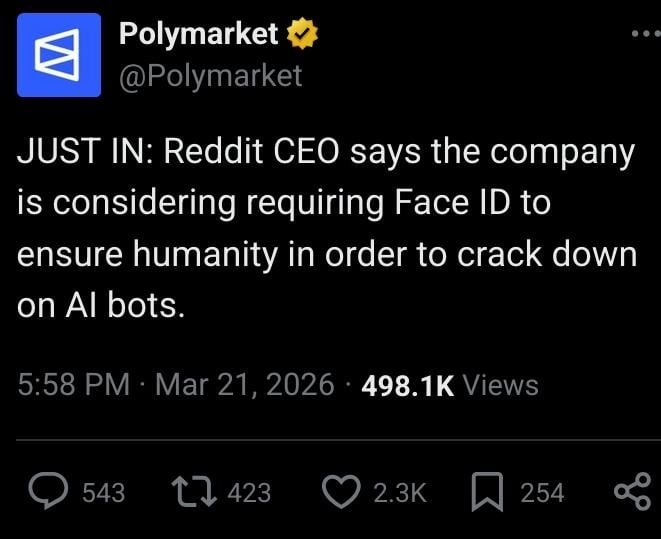Click the repost arrows icon
Image resolution: width=661 pixels, height=539 pixels.
pyautogui.click(x=196, y=491)
